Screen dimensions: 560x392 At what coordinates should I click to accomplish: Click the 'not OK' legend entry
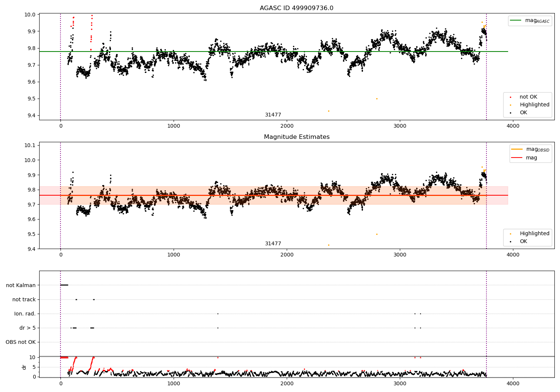pos(528,97)
